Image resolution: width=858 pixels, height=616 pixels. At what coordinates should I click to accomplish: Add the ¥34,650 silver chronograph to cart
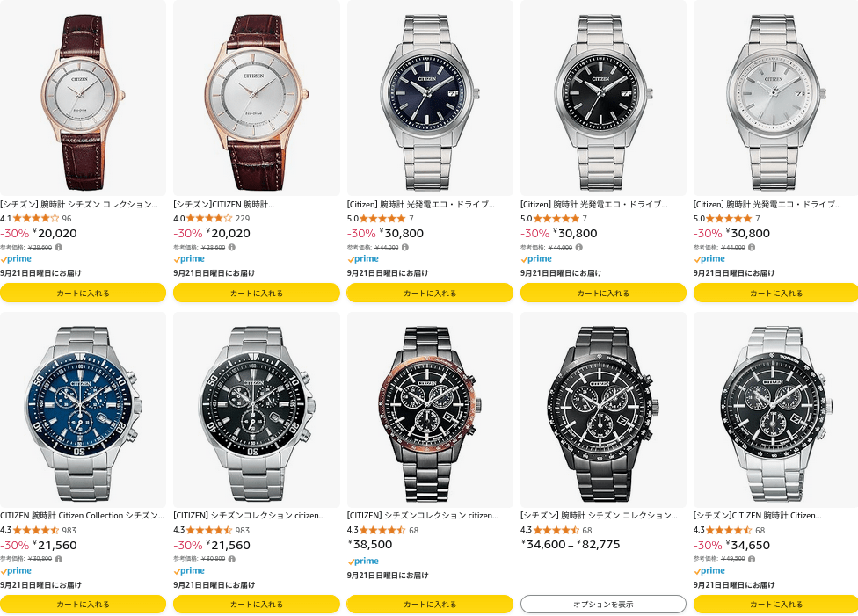(x=775, y=604)
